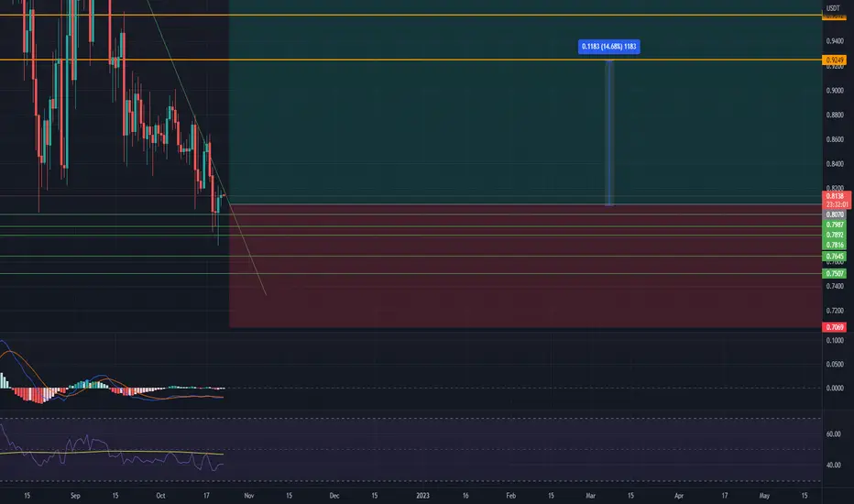Click the 0.9000 price axis value
854x504 pixels.
(835, 91)
